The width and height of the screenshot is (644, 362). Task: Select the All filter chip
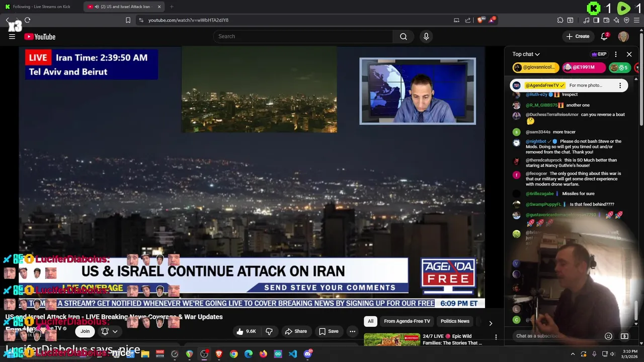click(x=371, y=321)
